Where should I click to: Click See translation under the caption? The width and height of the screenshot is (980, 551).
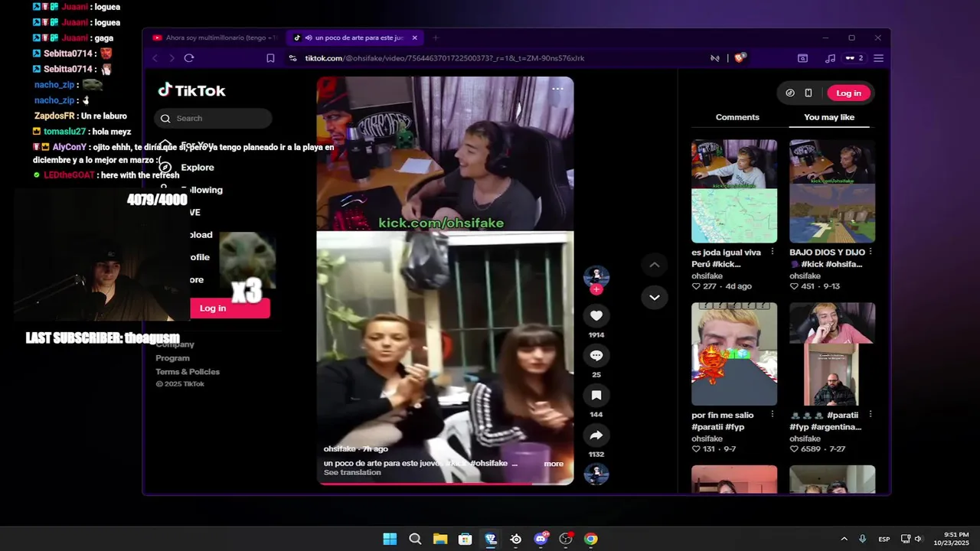tap(352, 473)
